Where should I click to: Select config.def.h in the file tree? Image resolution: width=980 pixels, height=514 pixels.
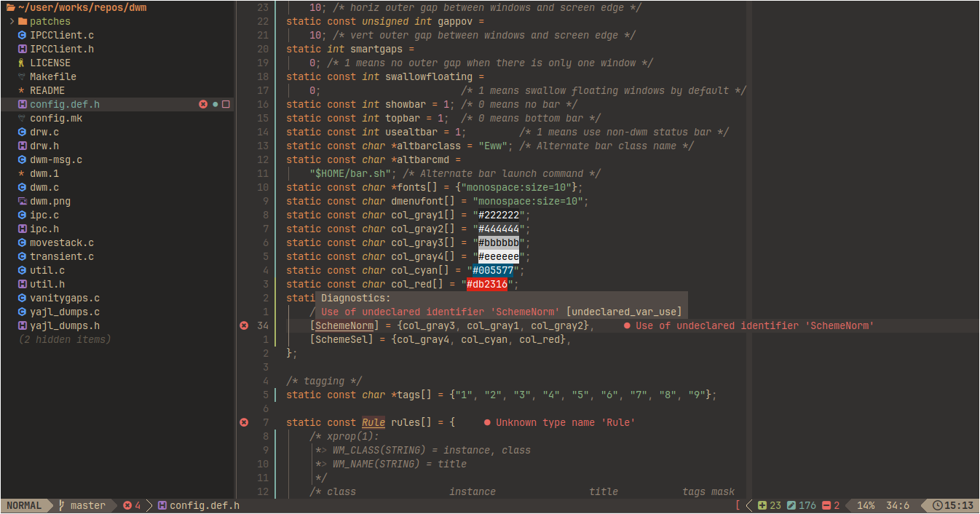(x=65, y=104)
